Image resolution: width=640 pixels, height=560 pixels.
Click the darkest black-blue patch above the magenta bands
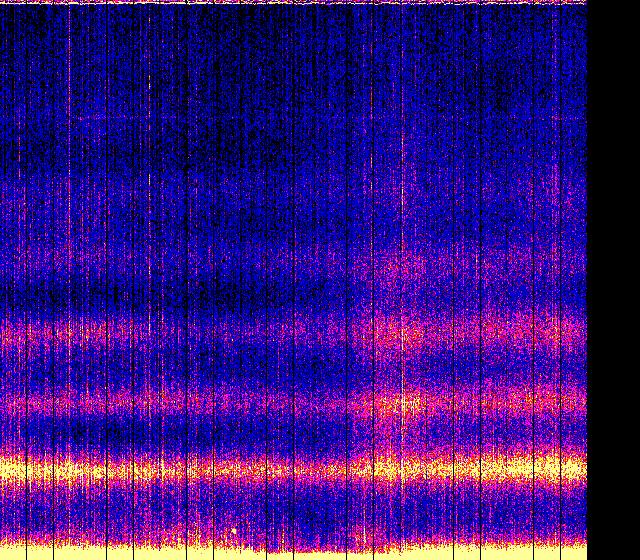point(200,295)
